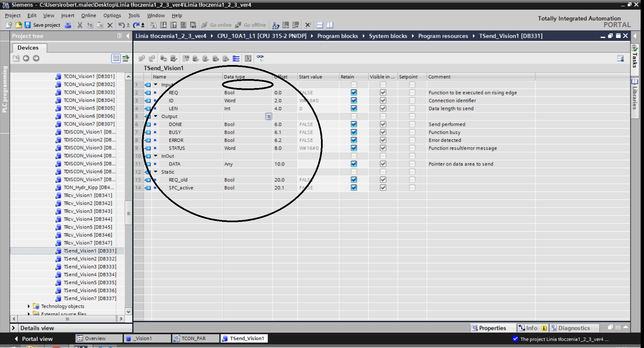Viewport: 644px width, 348px height.
Task: Create a new project via toolbar icon
Action: coord(9,25)
